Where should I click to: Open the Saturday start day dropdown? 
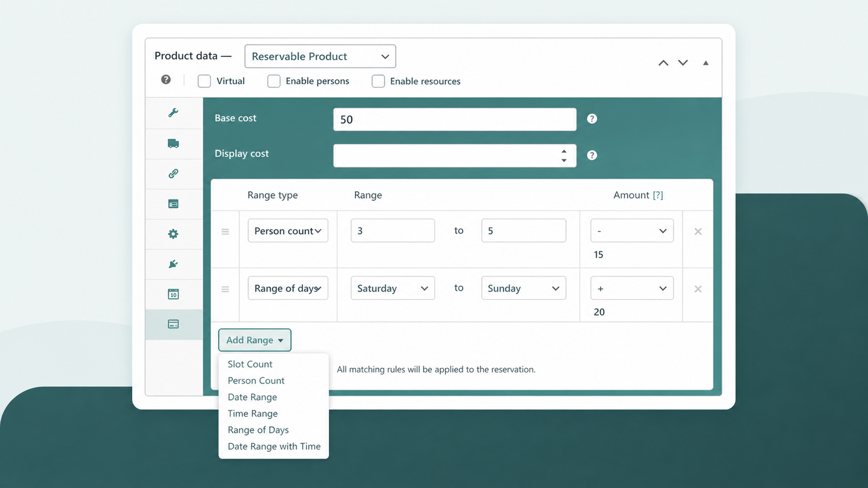pos(393,288)
